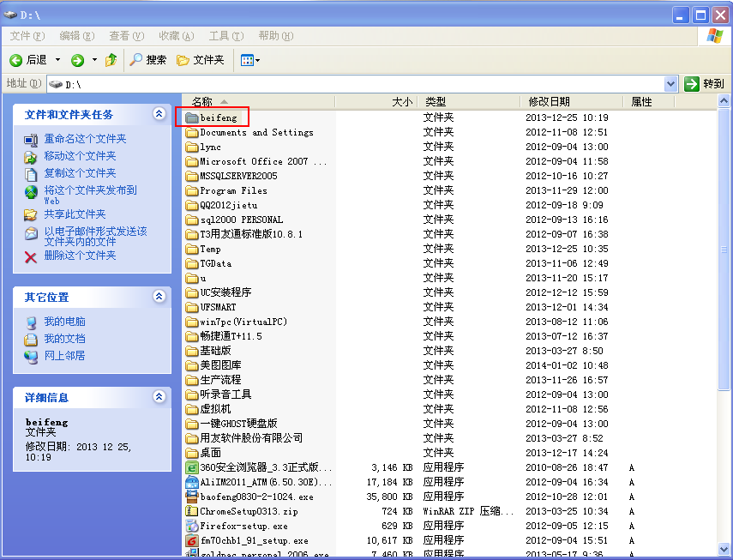Open Back button history dropdown arrow
The image size is (733, 560).
click(x=58, y=60)
